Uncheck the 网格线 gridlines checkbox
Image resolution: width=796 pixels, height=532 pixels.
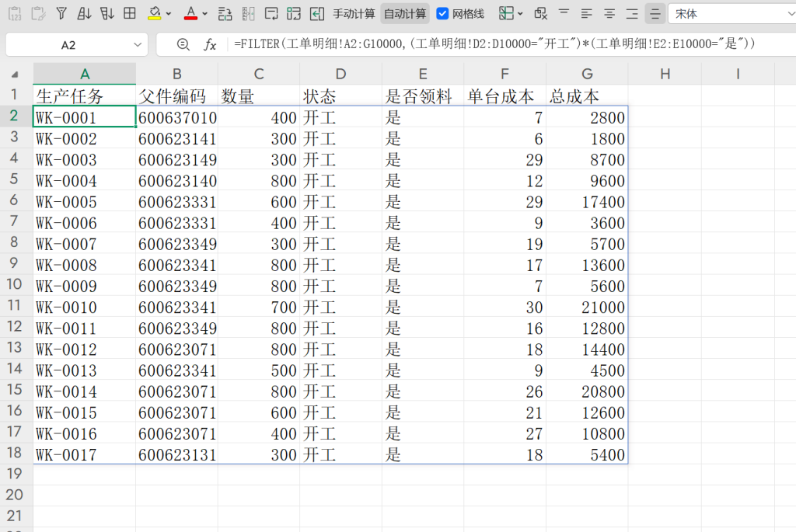click(442, 14)
